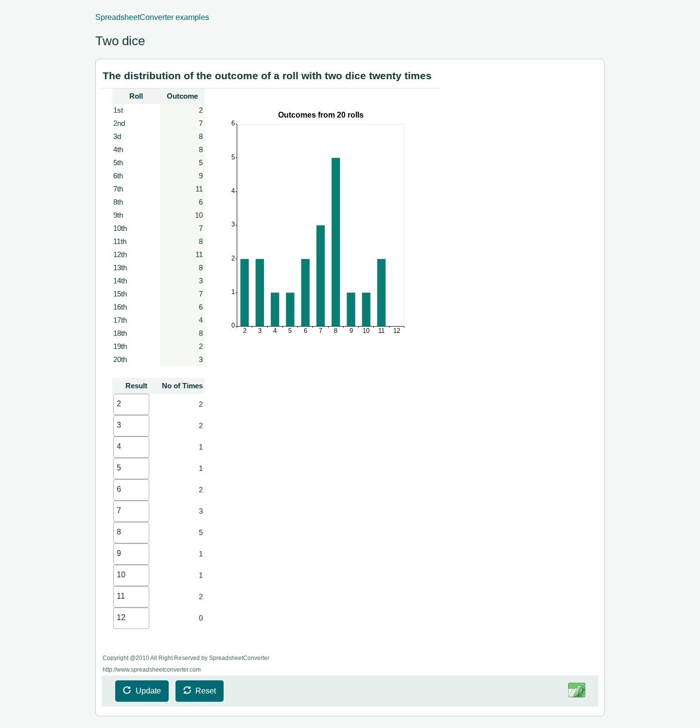Click the outcome value for the 17th roll
This screenshot has height=728, width=700.
point(201,320)
